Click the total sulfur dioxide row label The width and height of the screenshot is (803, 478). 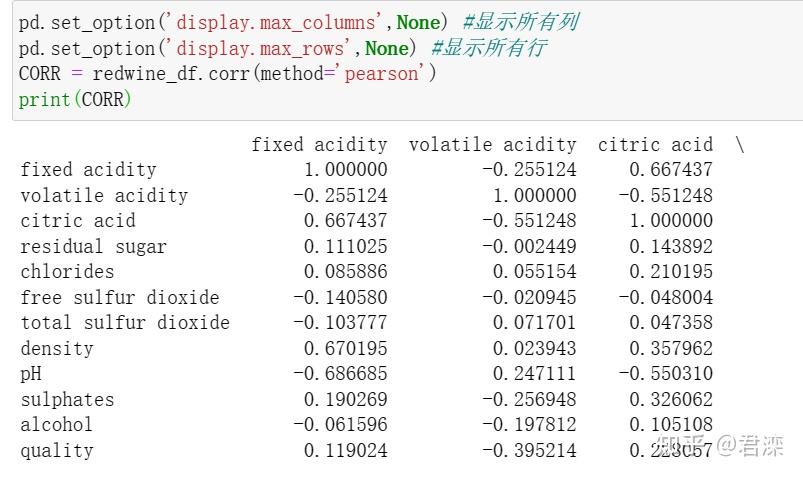125,323
